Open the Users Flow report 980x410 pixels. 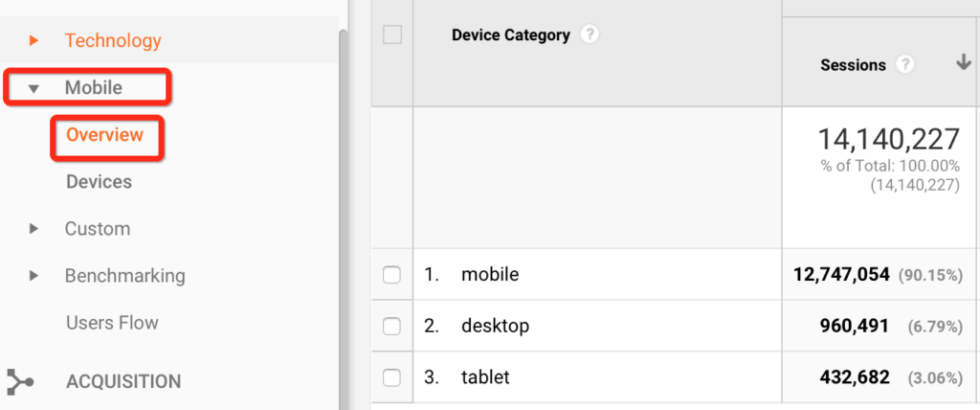click(113, 323)
